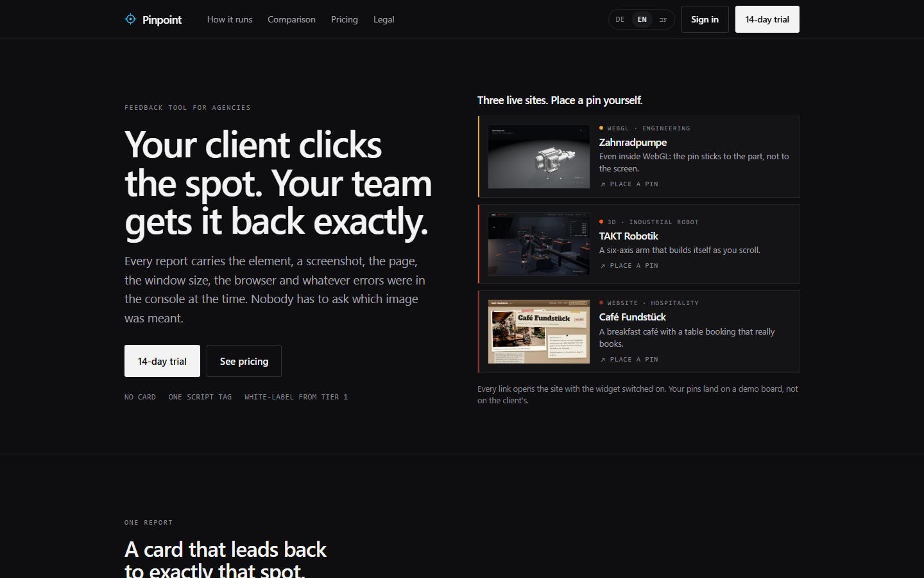Click the 'WEBSITE · HOSPITALITY' label
The image size is (924, 578).
point(653,303)
